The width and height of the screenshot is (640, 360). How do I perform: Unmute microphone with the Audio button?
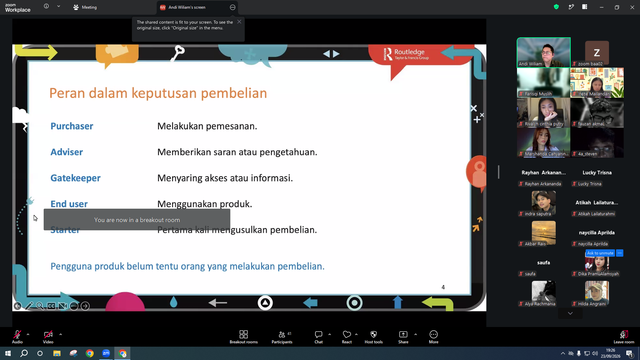[x=17, y=337]
